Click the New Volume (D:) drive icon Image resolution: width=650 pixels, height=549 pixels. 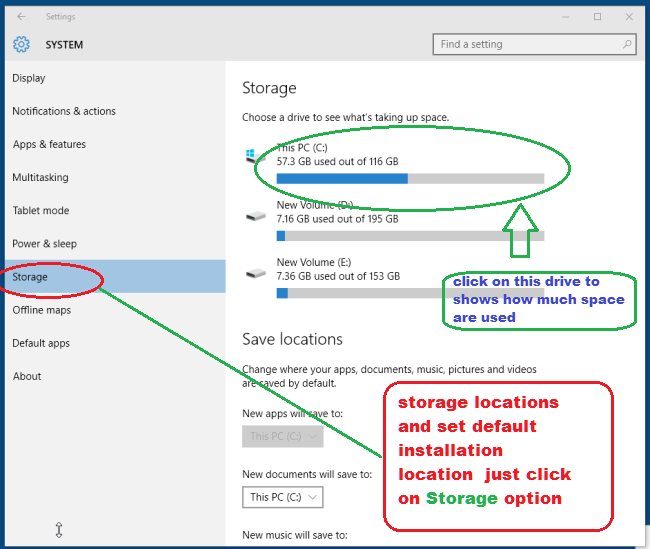(255, 216)
